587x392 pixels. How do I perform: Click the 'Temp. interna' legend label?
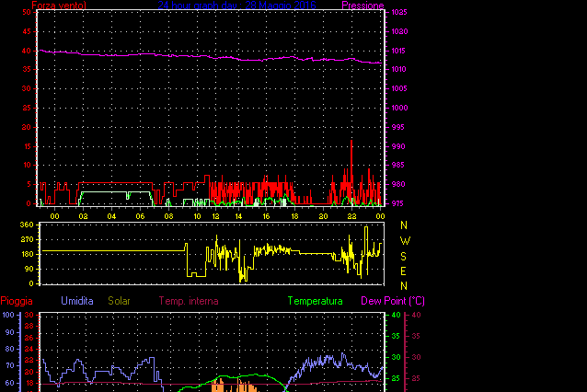pos(189,301)
